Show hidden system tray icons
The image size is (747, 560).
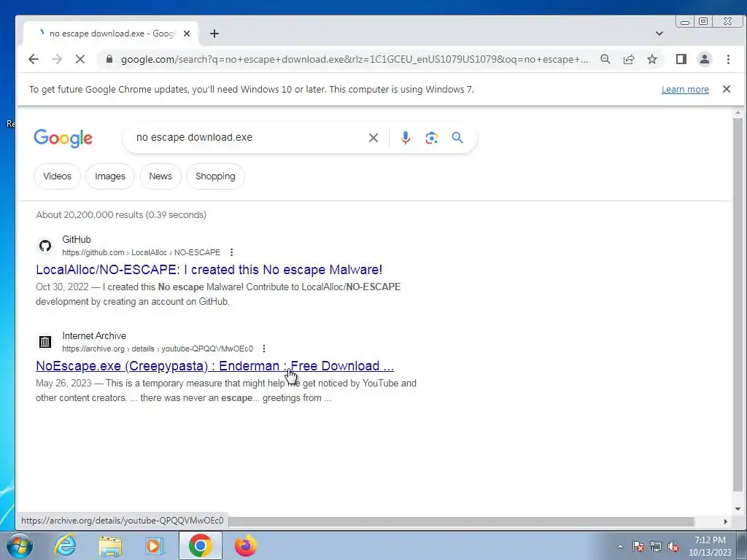620,546
